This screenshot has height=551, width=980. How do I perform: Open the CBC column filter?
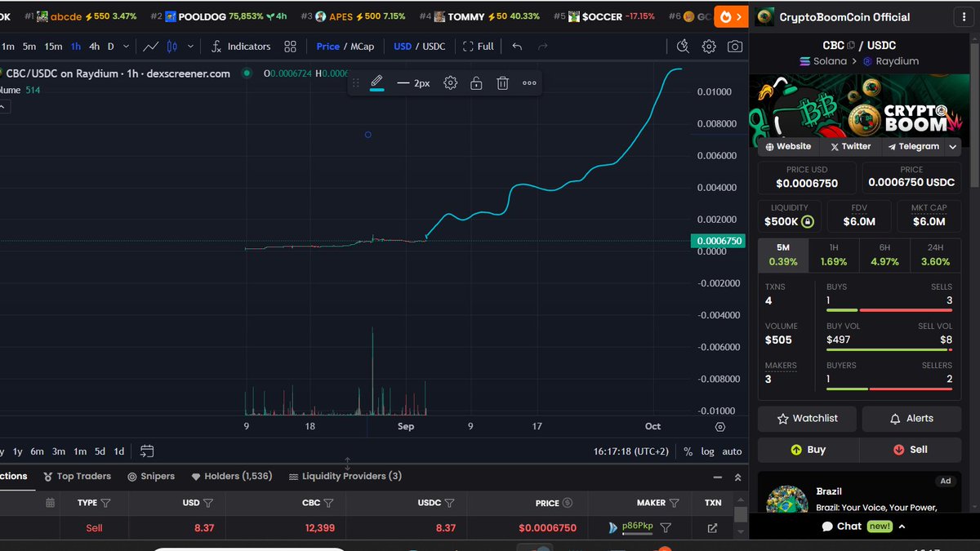[328, 503]
